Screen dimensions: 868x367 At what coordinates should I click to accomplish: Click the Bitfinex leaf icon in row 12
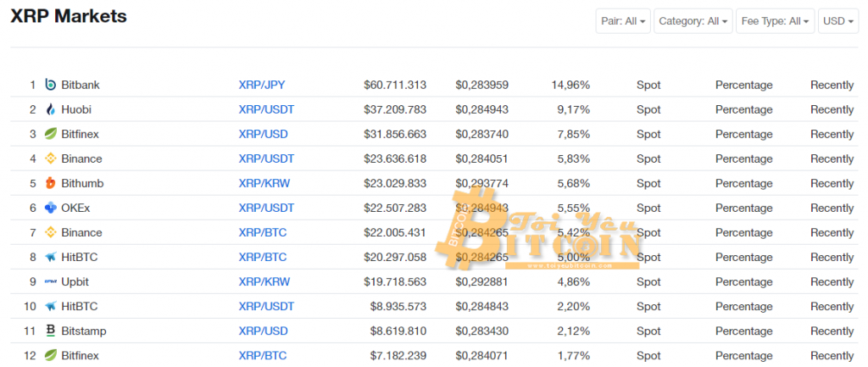pos(50,355)
